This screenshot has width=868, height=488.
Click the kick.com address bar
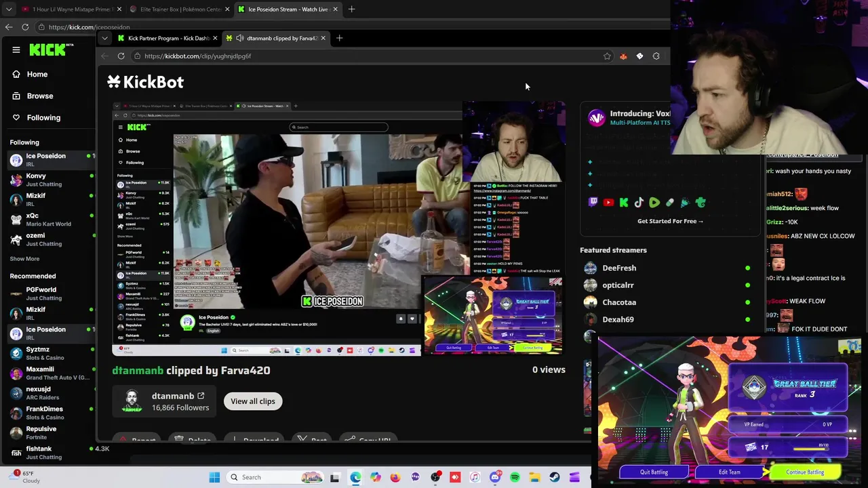coord(88,27)
